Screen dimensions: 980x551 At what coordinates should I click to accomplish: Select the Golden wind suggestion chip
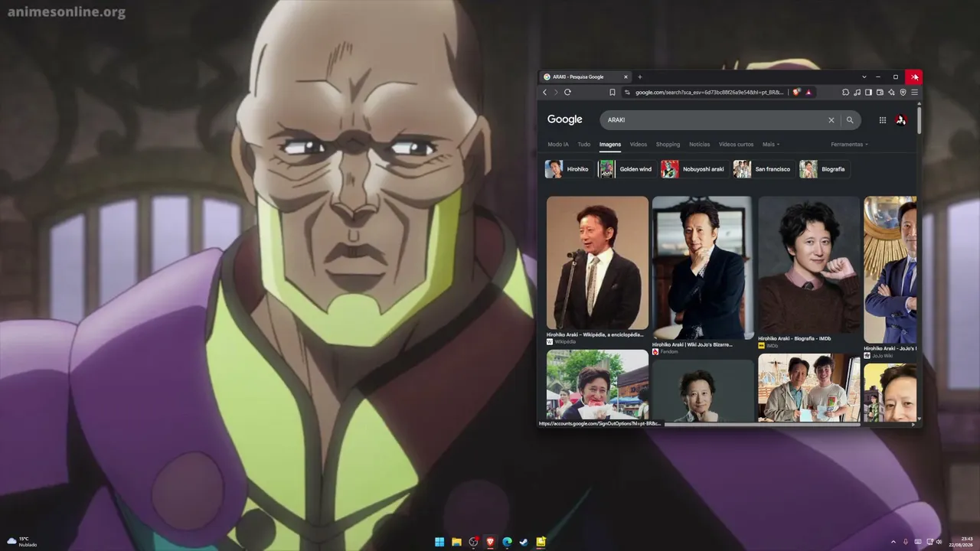[626, 169]
